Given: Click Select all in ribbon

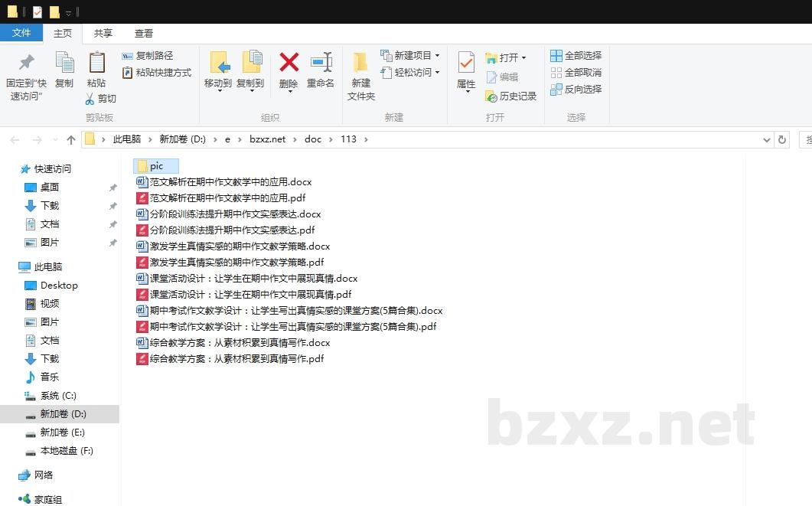Looking at the screenshot, I should click(x=576, y=56).
